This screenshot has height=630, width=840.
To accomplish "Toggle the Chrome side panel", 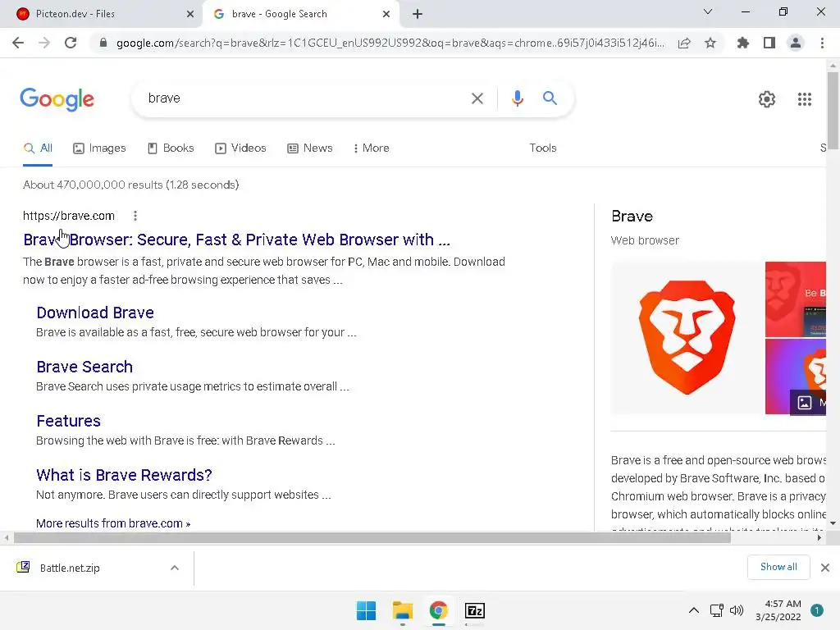I will [x=769, y=43].
